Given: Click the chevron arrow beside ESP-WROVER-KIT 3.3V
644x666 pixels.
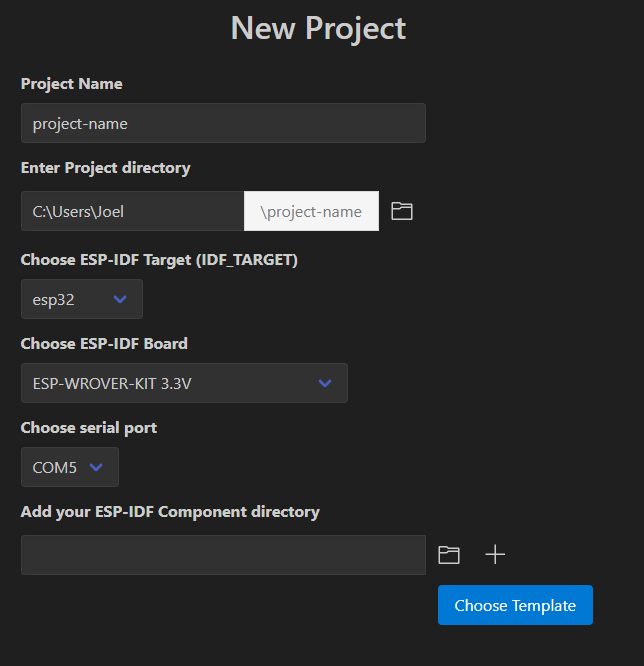Looking at the screenshot, I should click(x=325, y=383).
